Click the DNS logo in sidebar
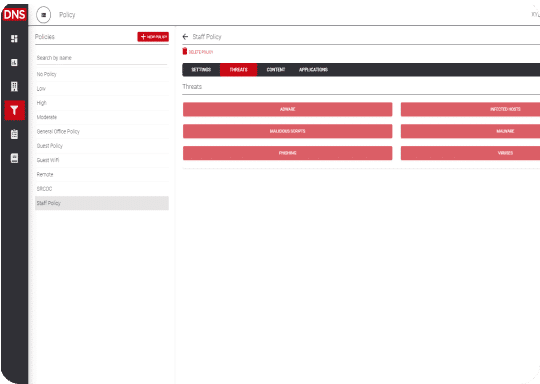540x384 pixels. [x=14, y=14]
